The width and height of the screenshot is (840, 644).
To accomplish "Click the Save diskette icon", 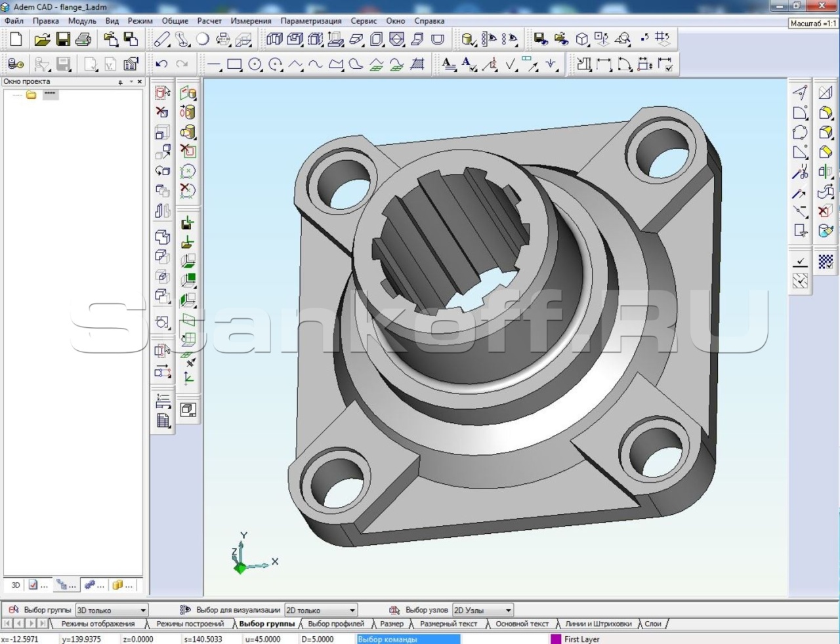I will pyautogui.click(x=63, y=40).
